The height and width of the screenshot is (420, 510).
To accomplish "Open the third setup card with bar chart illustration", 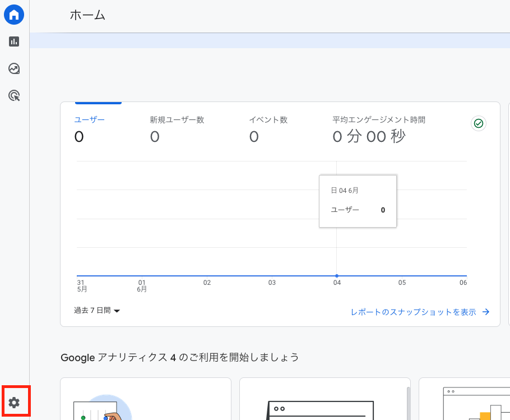I will pos(464,399).
